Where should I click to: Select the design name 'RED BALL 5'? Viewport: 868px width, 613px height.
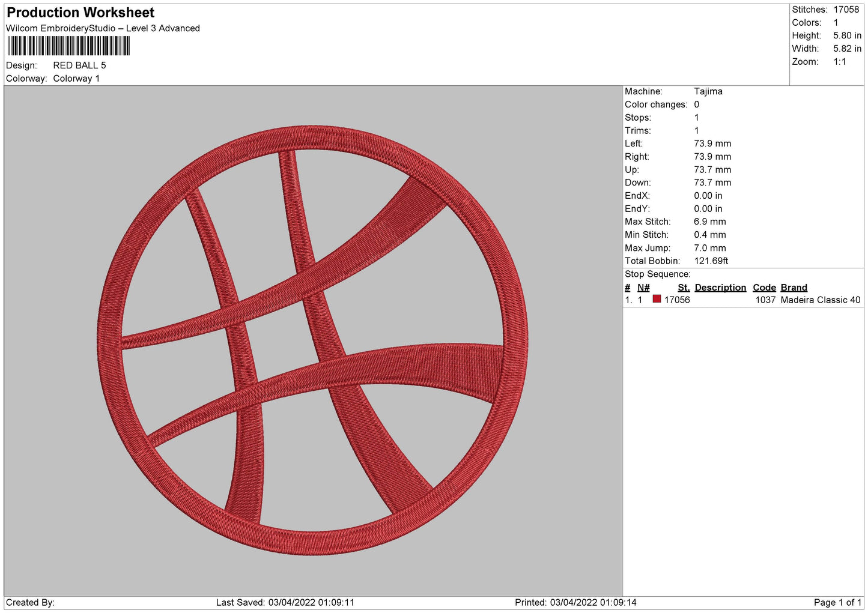click(79, 65)
